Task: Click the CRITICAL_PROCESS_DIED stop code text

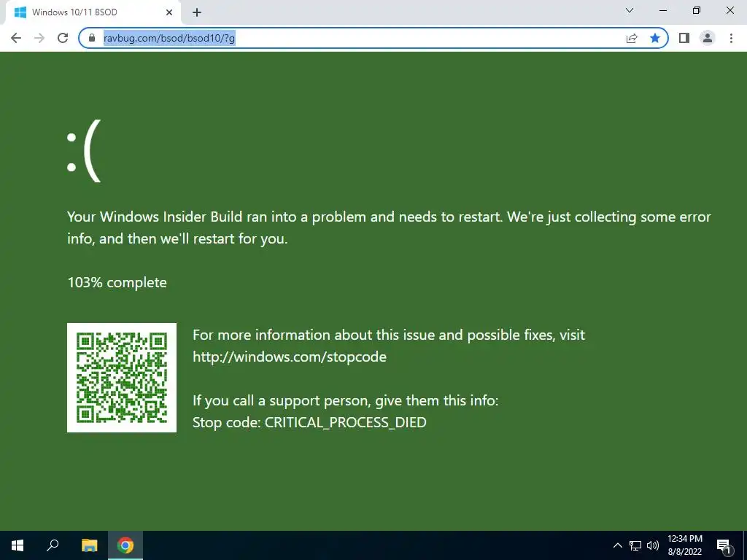Action: [x=345, y=422]
